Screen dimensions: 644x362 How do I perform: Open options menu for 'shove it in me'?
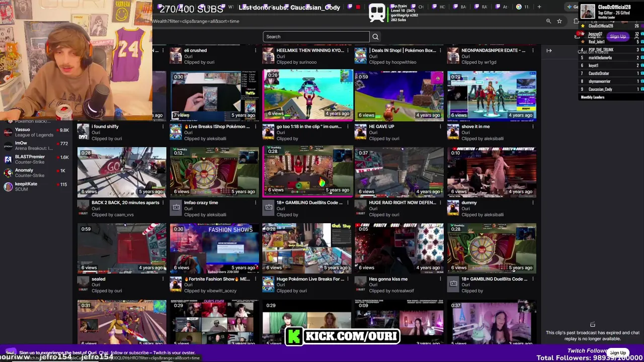(533, 127)
